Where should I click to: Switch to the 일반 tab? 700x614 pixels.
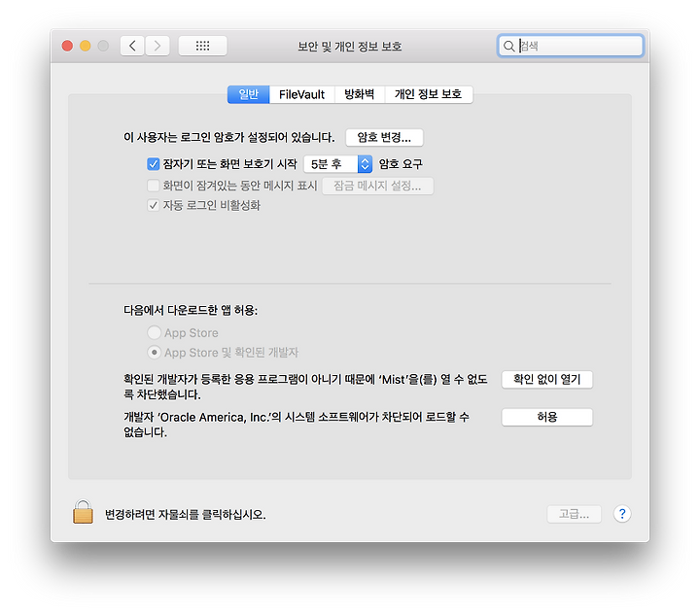click(x=249, y=94)
